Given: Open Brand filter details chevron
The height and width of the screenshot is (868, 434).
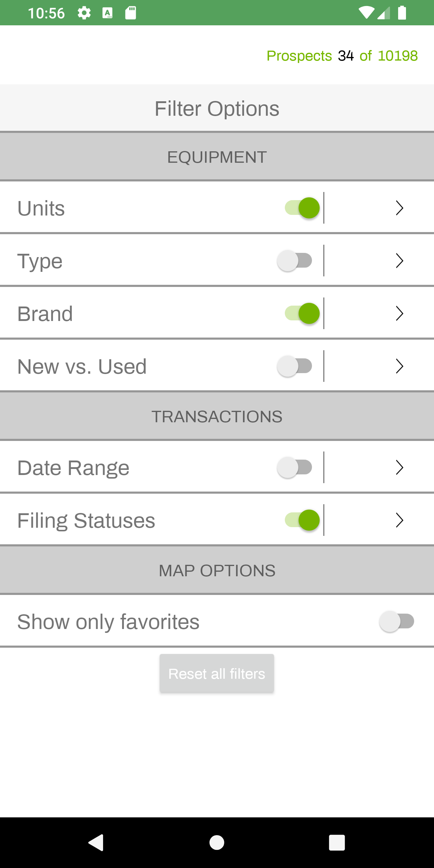Looking at the screenshot, I should click(399, 313).
